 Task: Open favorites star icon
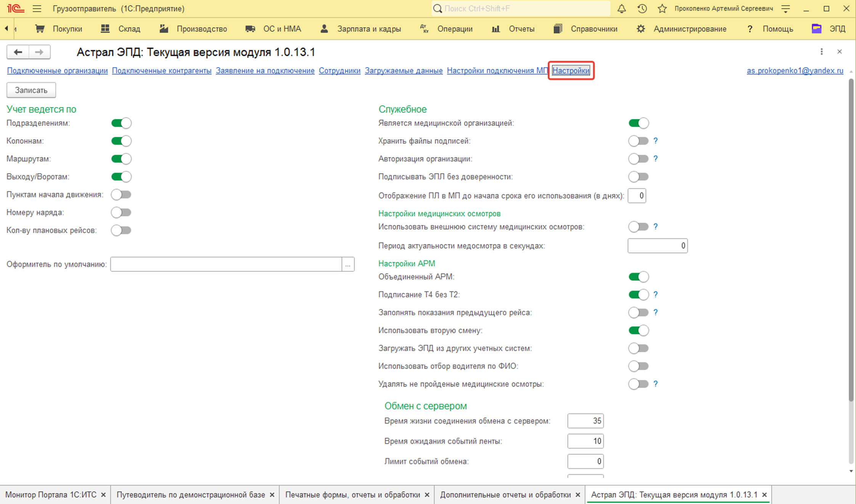point(662,8)
